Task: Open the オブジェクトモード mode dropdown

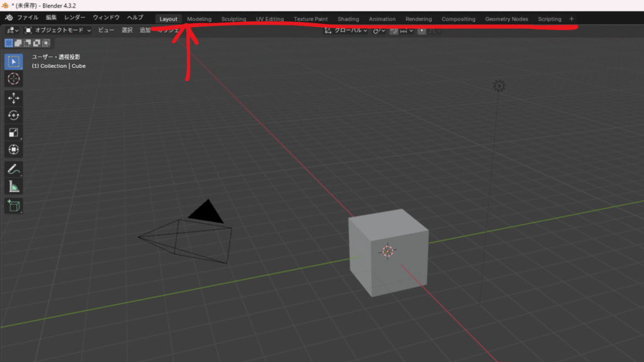Action: [x=57, y=30]
